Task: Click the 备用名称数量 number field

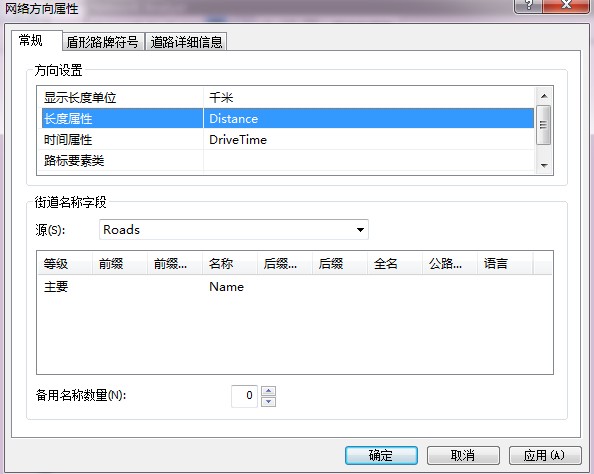Action: (244, 396)
